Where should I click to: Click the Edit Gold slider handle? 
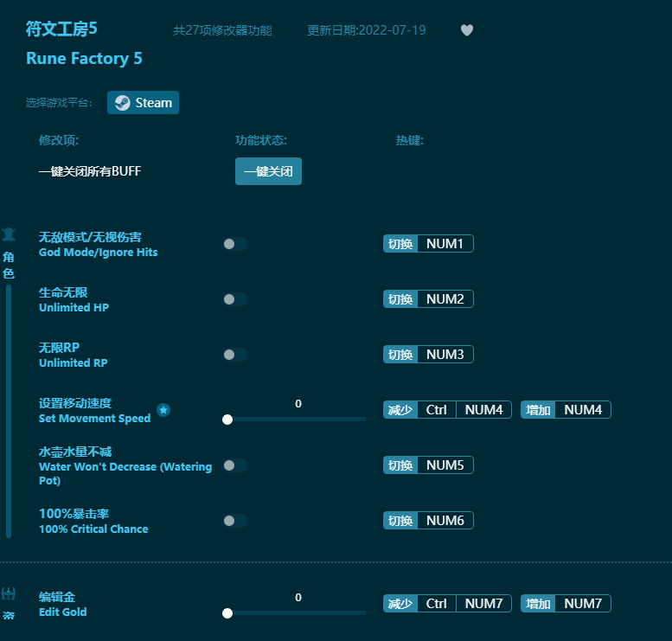point(227,613)
